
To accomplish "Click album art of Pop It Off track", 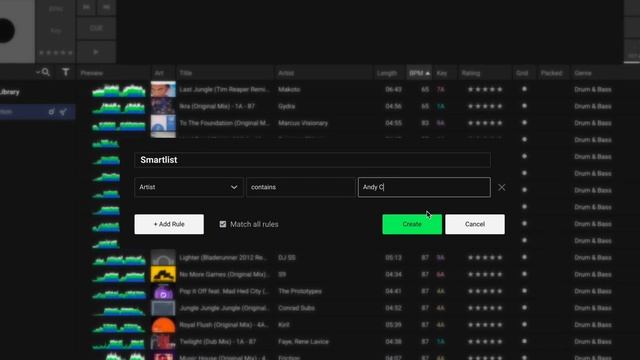I will [x=163, y=291].
